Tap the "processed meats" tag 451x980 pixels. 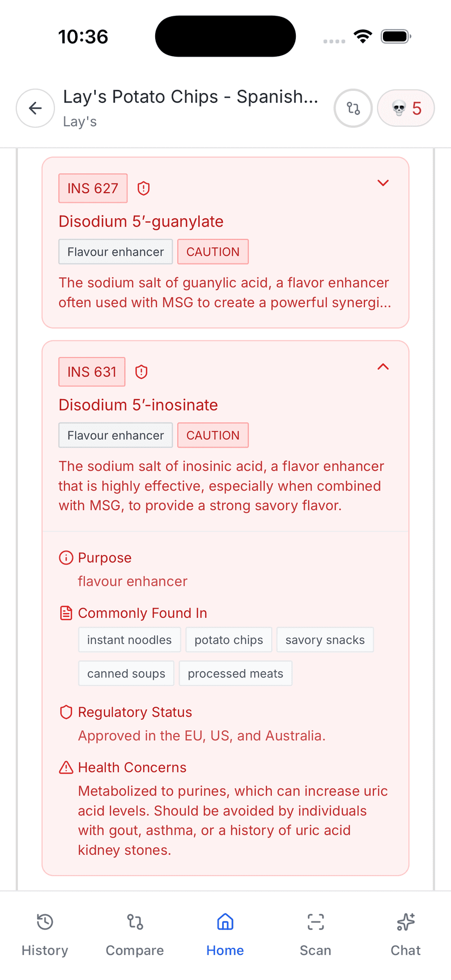(x=235, y=673)
